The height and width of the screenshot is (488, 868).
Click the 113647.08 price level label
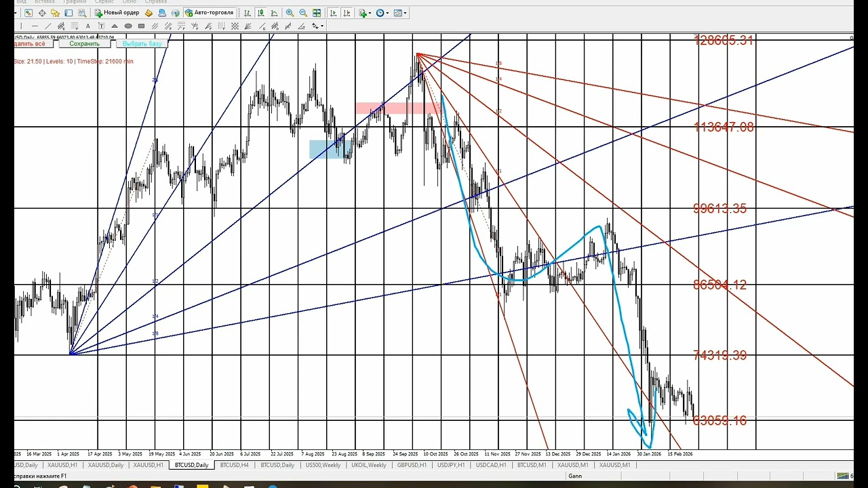tap(724, 127)
